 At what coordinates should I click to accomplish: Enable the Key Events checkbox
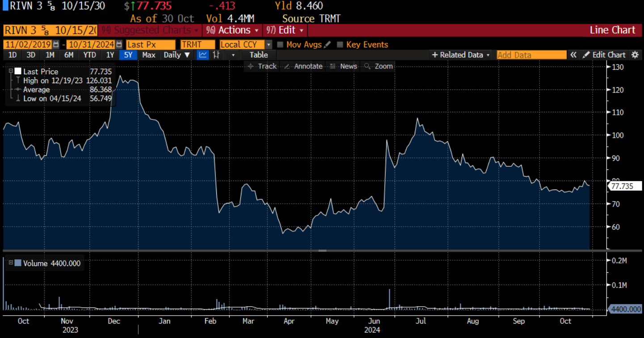coord(340,44)
